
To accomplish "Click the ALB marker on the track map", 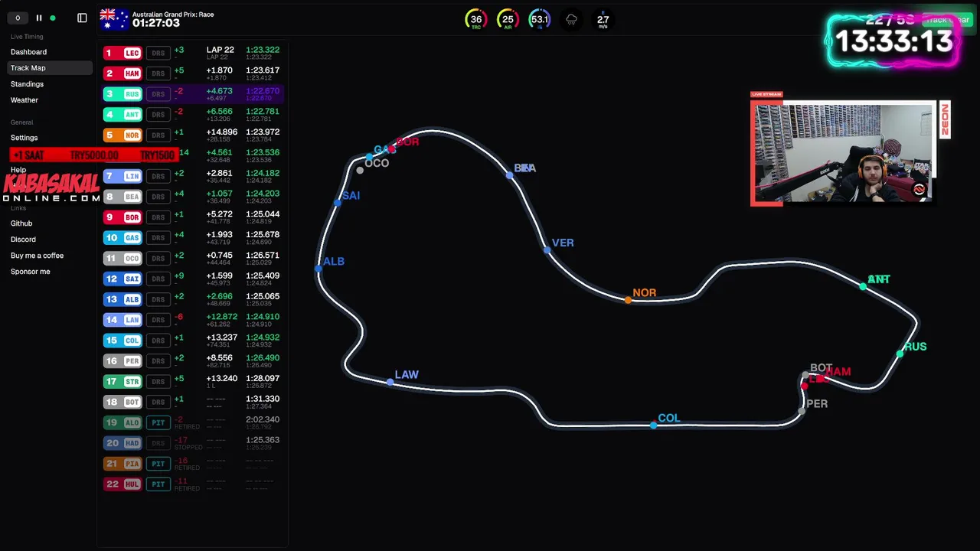I will pyautogui.click(x=318, y=268).
